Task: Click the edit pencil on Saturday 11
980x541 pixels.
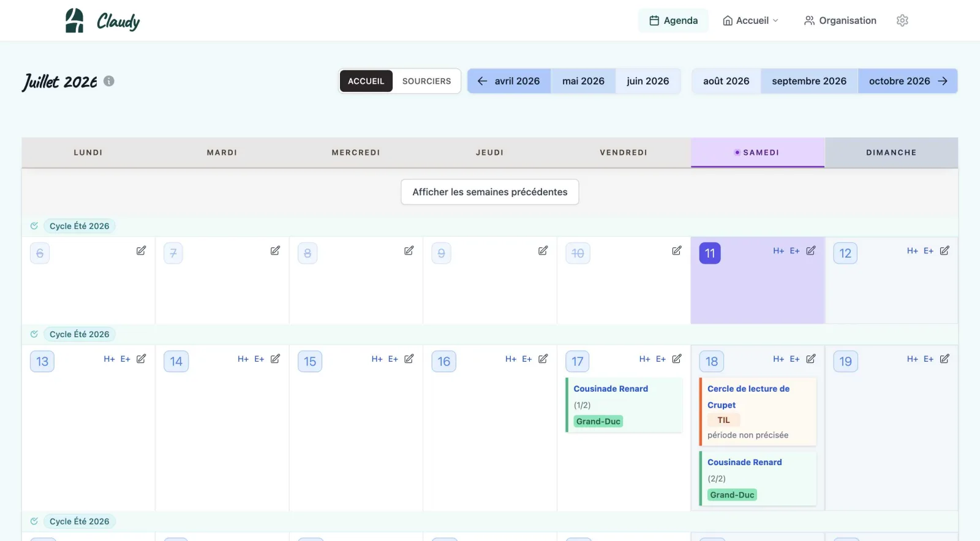Action: pyautogui.click(x=811, y=250)
